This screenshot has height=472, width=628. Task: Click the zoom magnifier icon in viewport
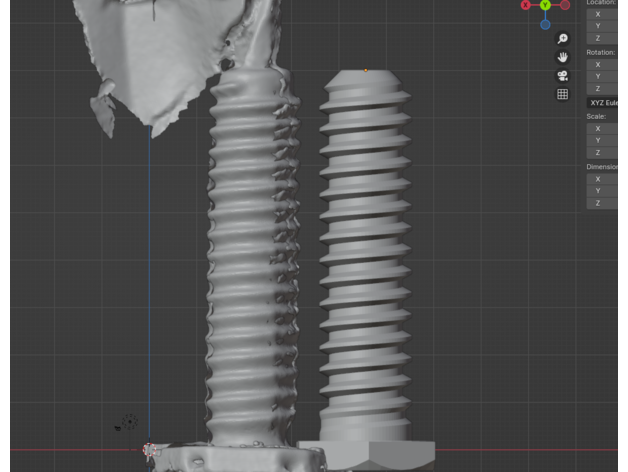pos(563,39)
